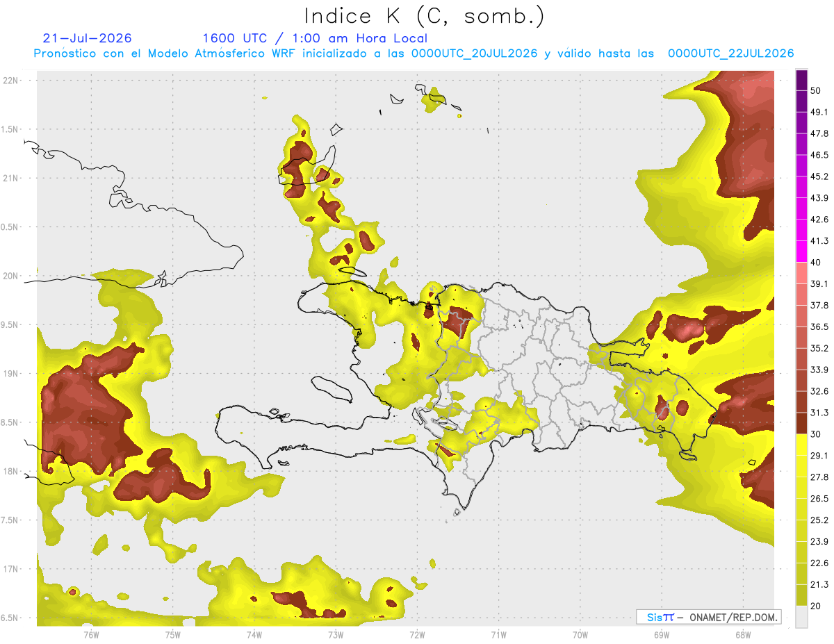Click the "21N" latitude axis label

coord(11,178)
